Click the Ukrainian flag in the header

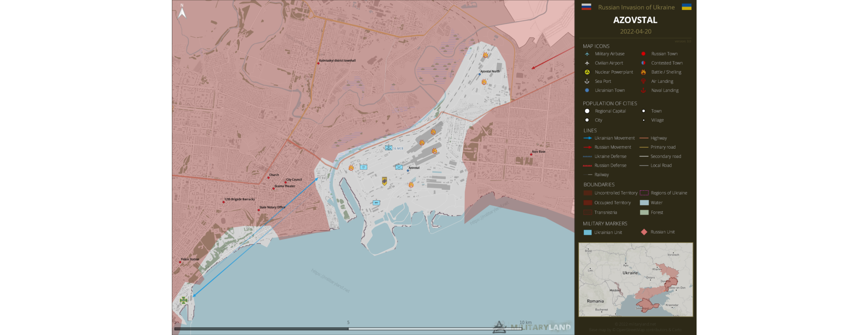[x=687, y=7]
